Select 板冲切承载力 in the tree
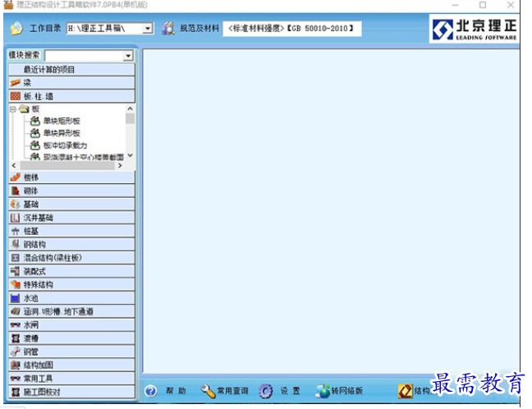 coord(65,145)
